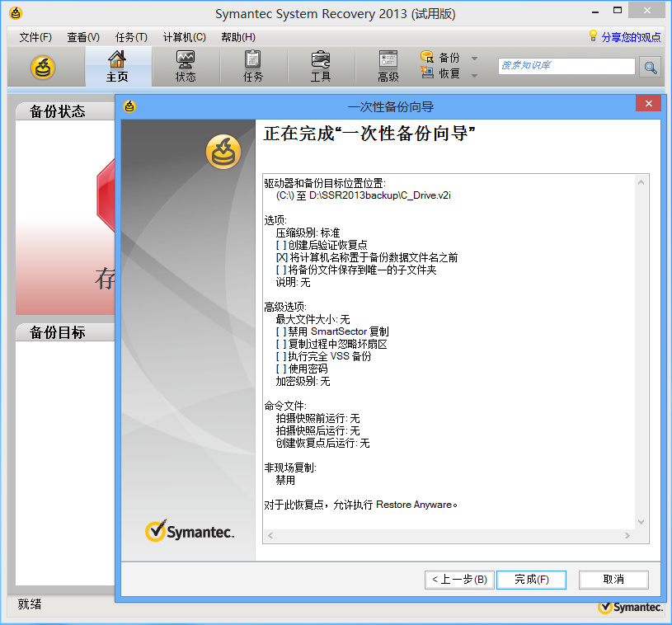Click the 就绪 status bar text
Image resolution: width=672 pixels, height=625 pixels.
tap(30, 604)
